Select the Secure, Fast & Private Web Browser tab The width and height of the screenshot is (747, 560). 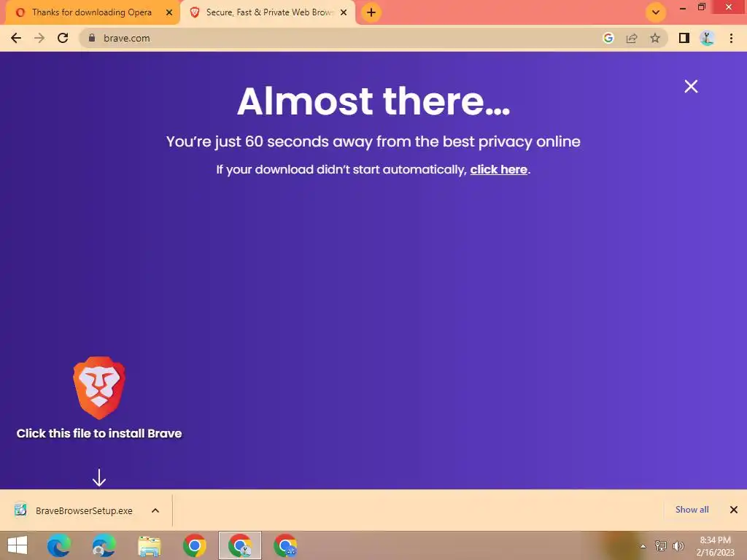coord(269,12)
